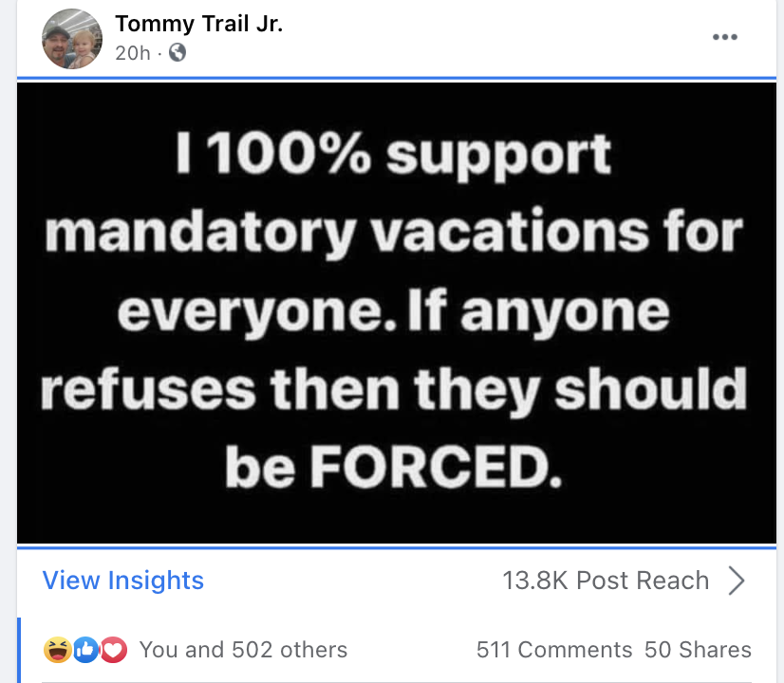Click the red heart Love reaction icon

click(x=114, y=650)
